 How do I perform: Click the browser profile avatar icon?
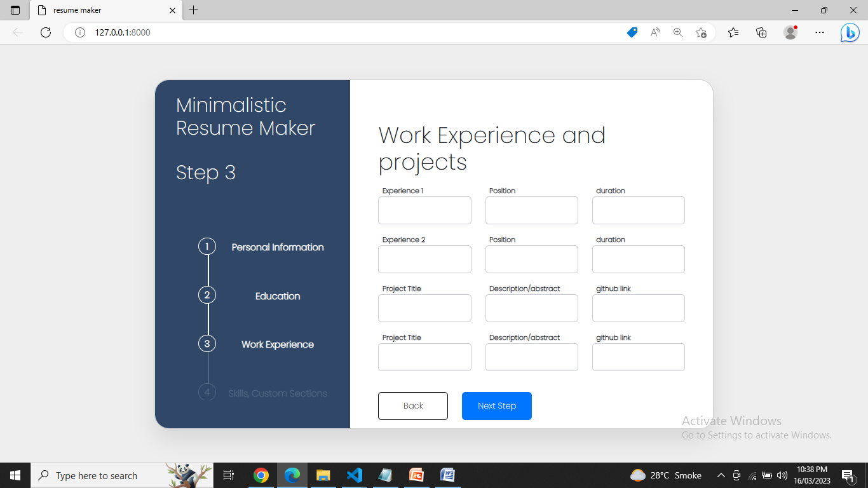(x=790, y=32)
